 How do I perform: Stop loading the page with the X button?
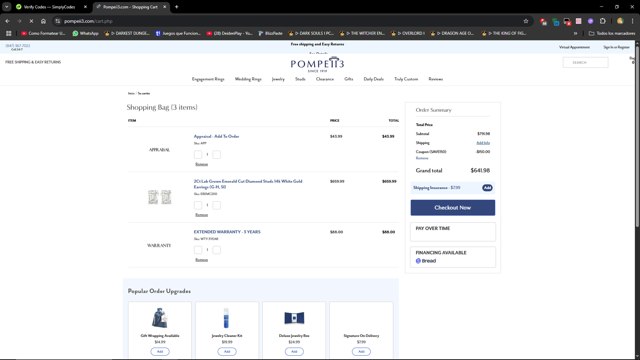[31, 21]
